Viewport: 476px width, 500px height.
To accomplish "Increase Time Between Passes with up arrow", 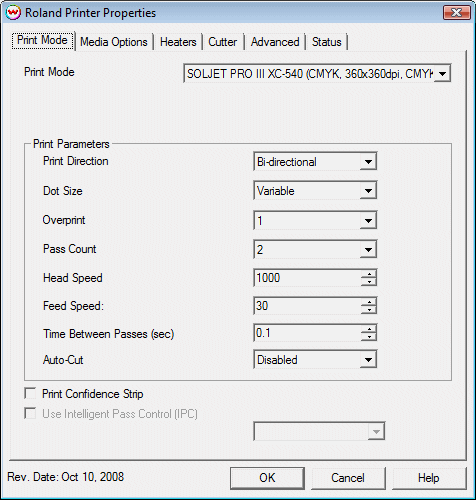I will 369,329.
